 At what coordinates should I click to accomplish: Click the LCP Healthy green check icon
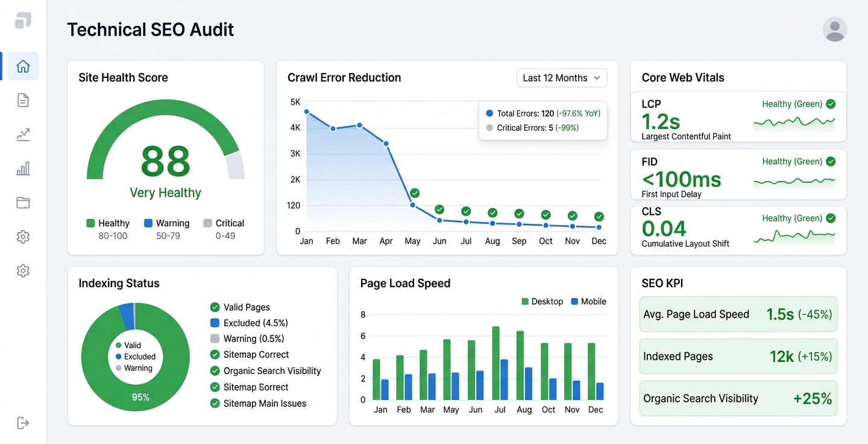click(x=831, y=104)
